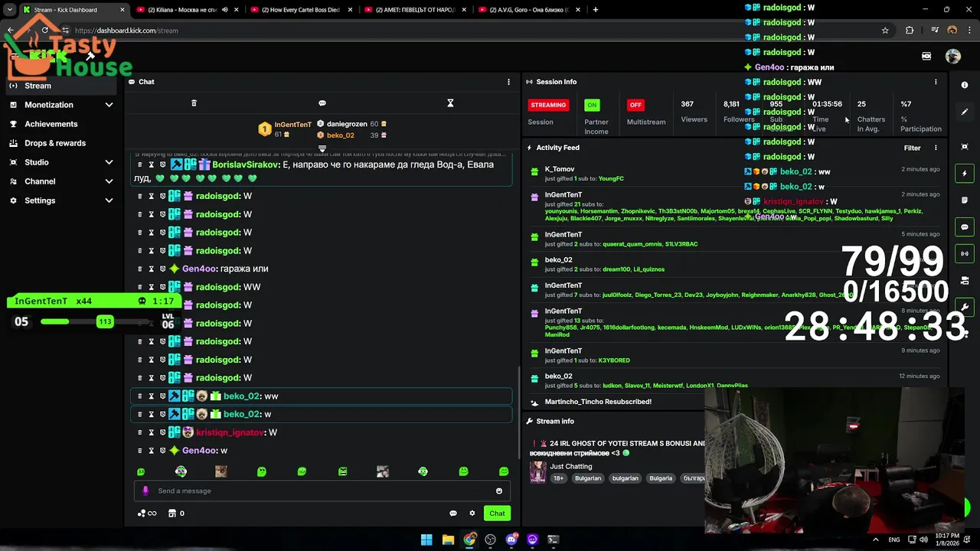Open Chrome extensions puzzle icon
This screenshot has height=551, width=980.
point(910,31)
